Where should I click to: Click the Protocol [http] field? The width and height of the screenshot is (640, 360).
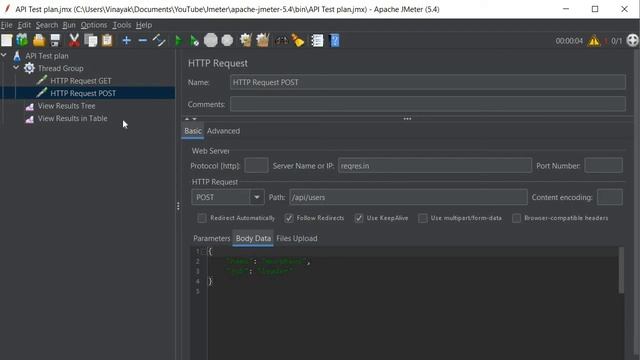[x=256, y=166]
